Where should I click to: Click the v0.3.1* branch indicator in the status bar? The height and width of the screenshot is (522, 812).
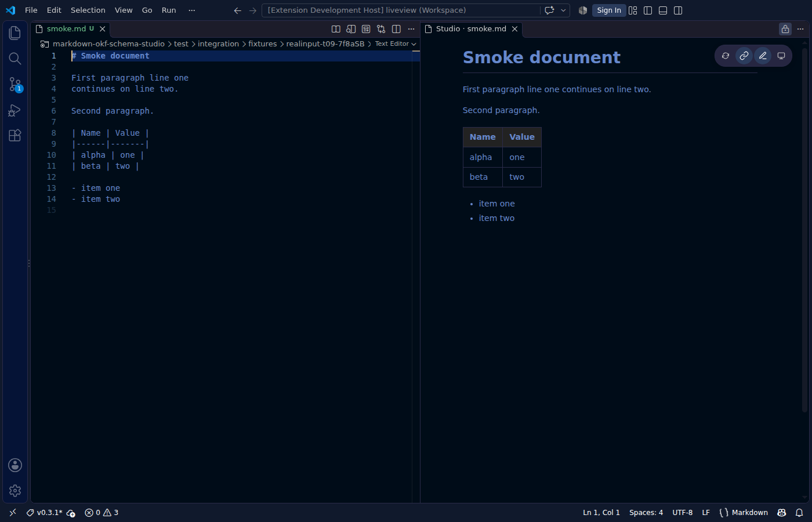click(x=44, y=513)
